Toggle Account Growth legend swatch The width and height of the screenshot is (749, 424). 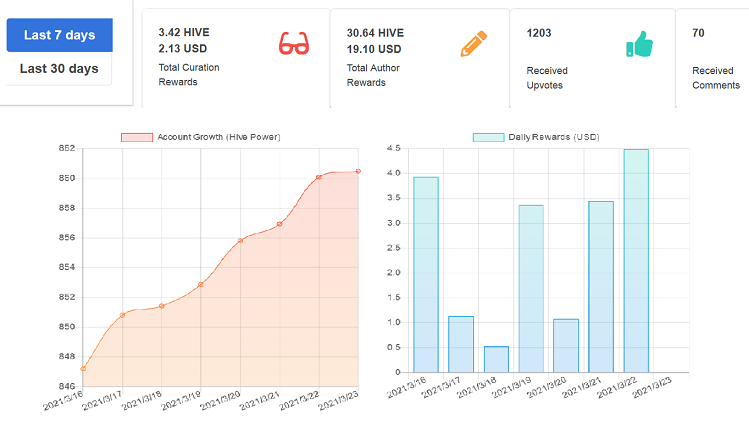(x=137, y=138)
